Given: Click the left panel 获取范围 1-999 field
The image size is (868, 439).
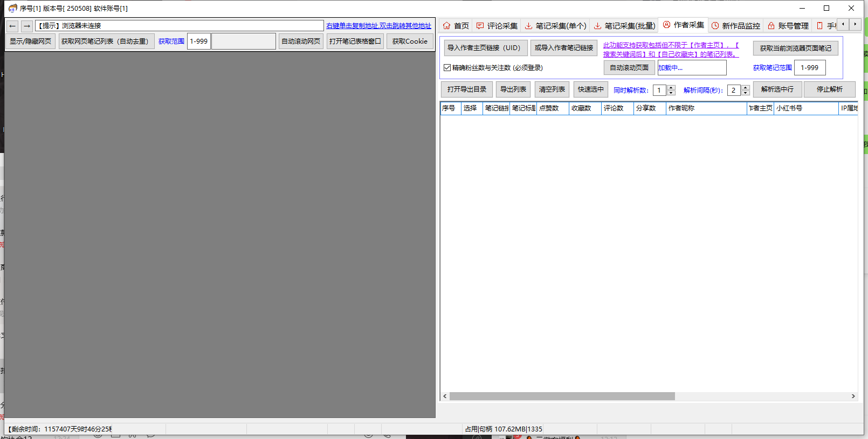Looking at the screenshot, I should pyautogui.click(x=199, y=41).
